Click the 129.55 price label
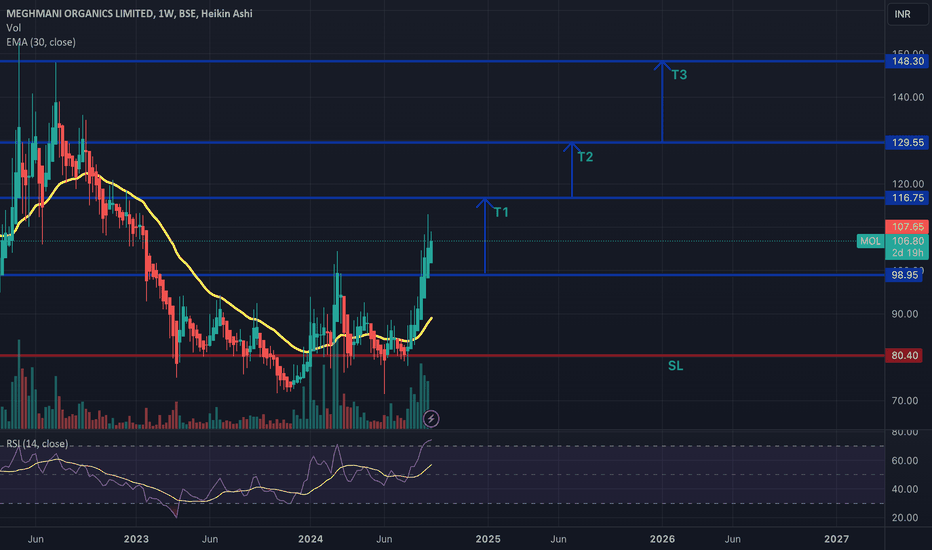Viewport: 932px width, 550px height. (x=907, y=142)
